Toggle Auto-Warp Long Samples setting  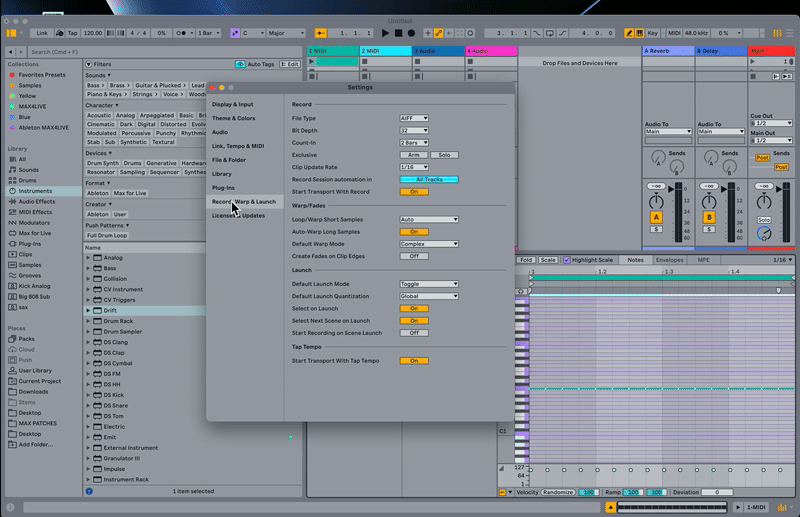[413, 231]
